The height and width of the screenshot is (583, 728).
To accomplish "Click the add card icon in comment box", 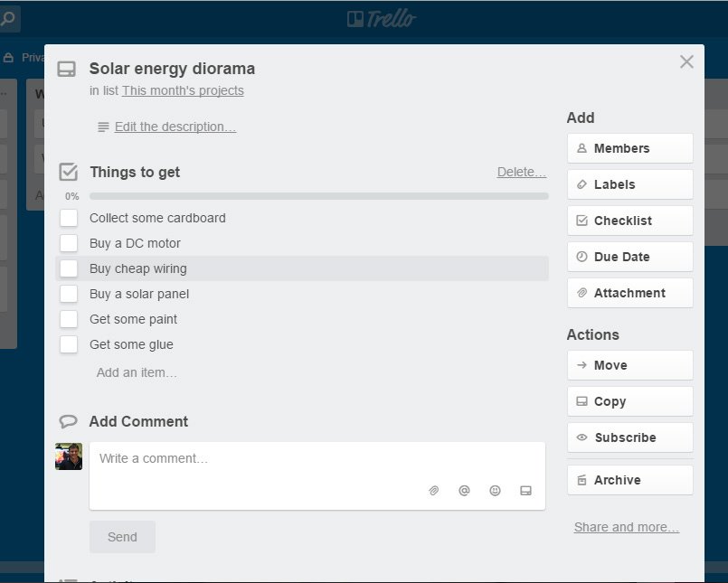I will [x=525, y=491].
